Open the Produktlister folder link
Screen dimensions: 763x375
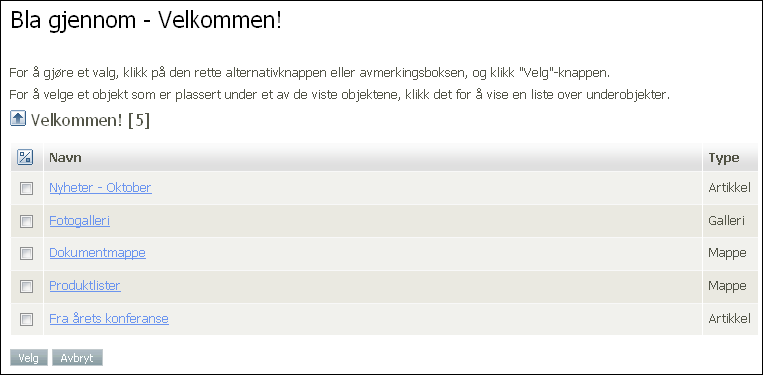point(85,286)
